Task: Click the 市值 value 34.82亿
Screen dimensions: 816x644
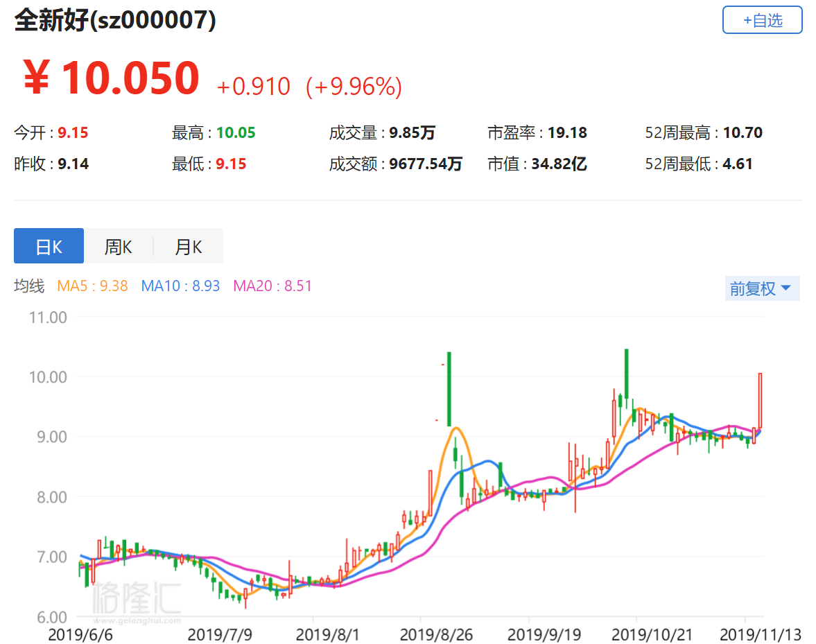Action: (x=559, y=164)
